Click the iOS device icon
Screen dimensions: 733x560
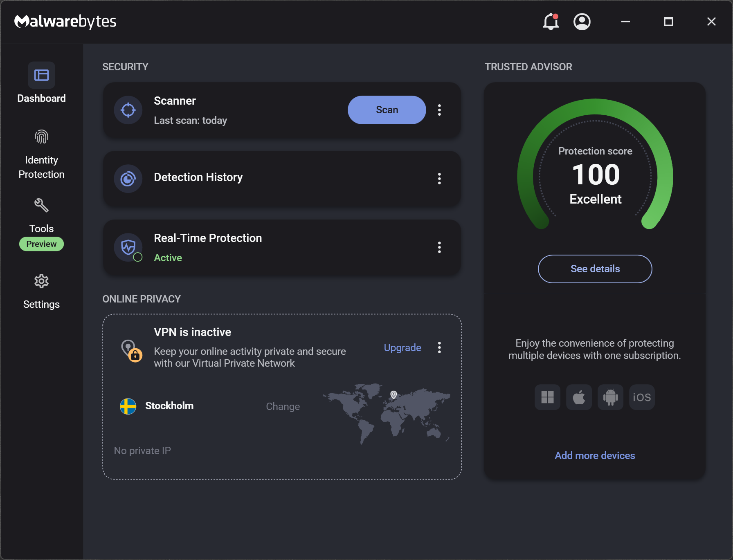642,397
